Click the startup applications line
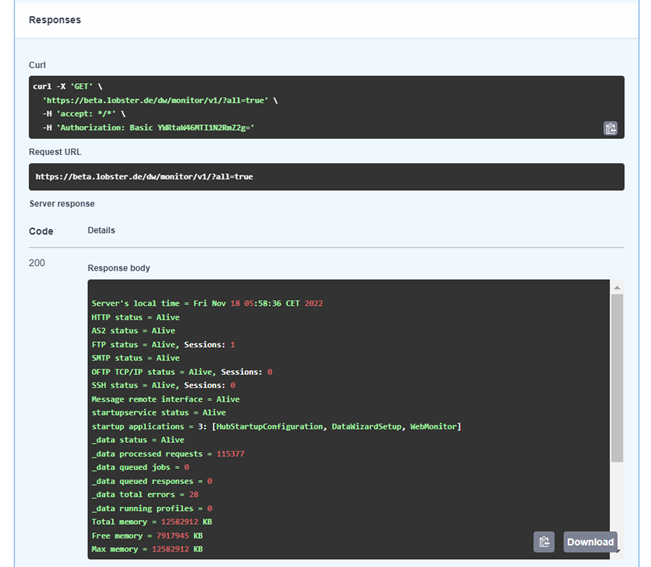 point(275,426)
